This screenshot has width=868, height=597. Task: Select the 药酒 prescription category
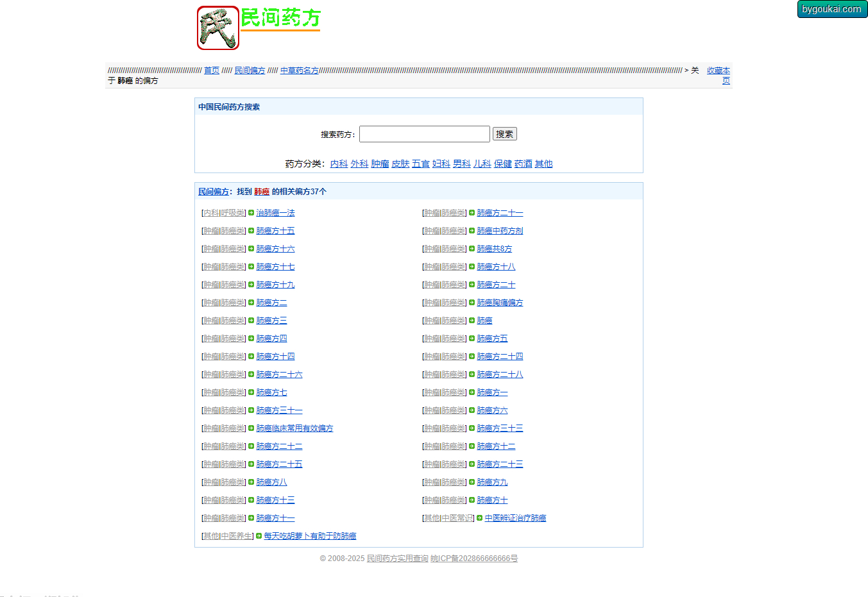pos(523,164)
